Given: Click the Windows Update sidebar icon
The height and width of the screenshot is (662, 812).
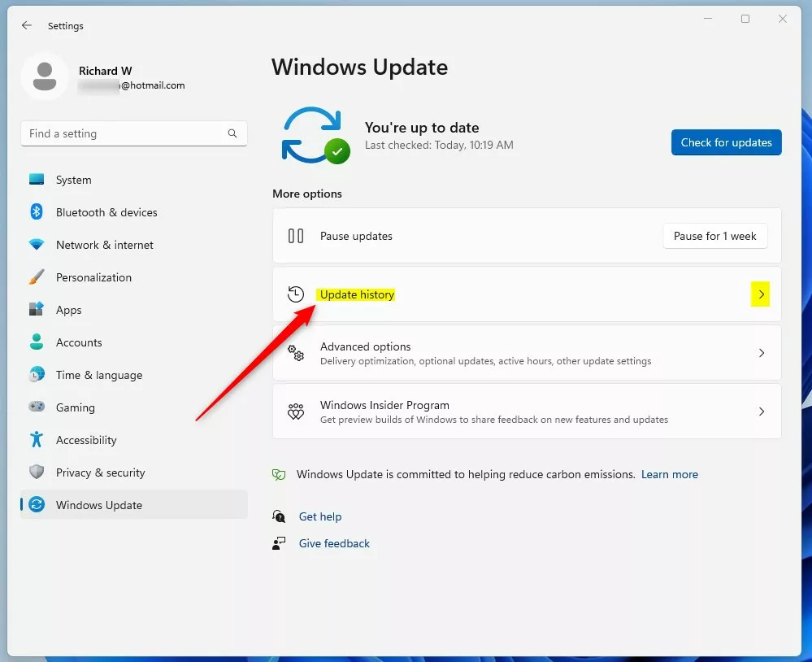Looking at the screenshot, I should click(37, 504).
